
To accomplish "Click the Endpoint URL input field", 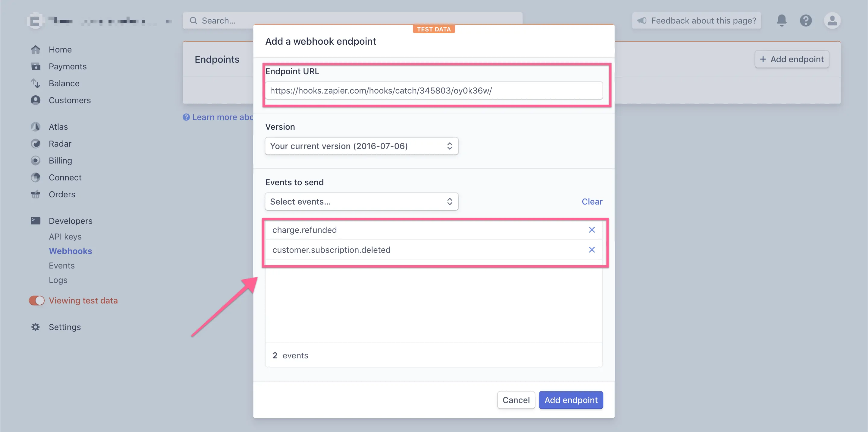I will click(x=434, y=91).
